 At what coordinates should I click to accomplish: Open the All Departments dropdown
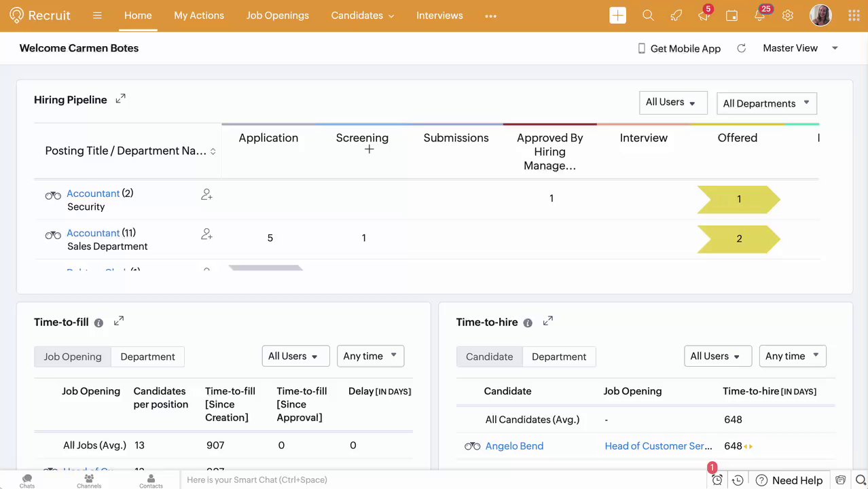[x=766, y=103]
